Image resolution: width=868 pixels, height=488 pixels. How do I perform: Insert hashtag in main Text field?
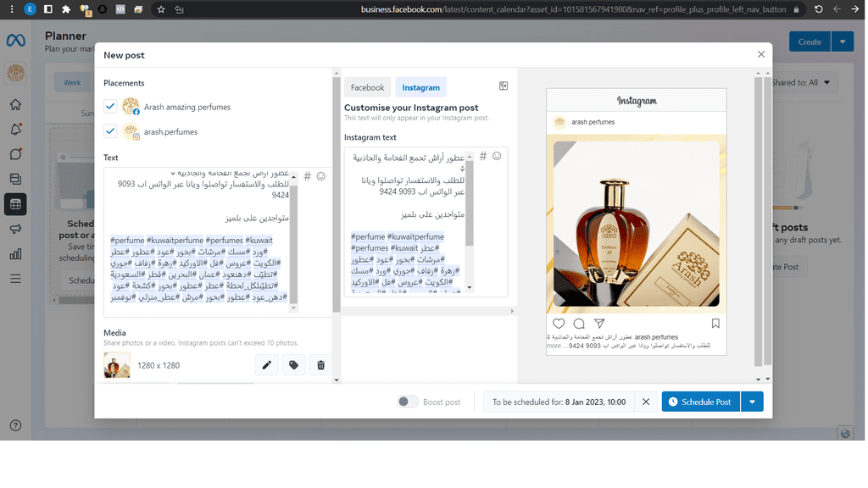pos(307,176)
